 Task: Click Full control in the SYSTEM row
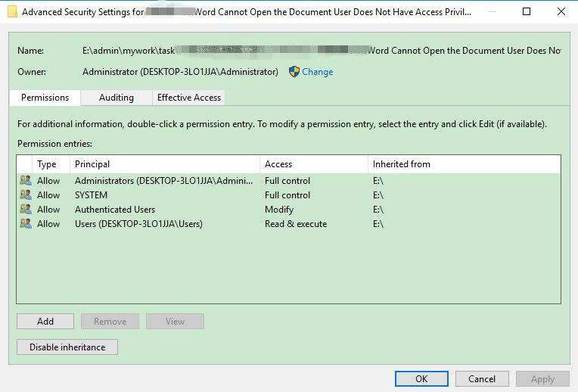[287, 195]
